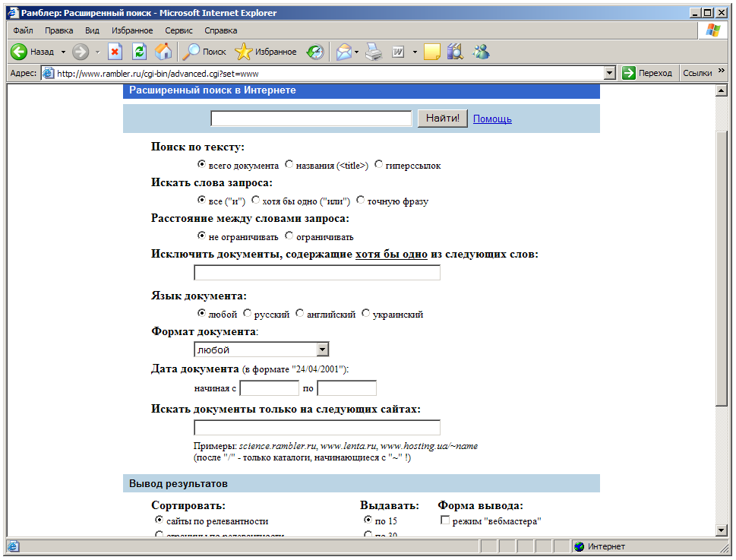Viewport: 736px width, 560px height.
Task: Open the Формат документа 'любой' dropdown
Action: (x=261, y=350)
